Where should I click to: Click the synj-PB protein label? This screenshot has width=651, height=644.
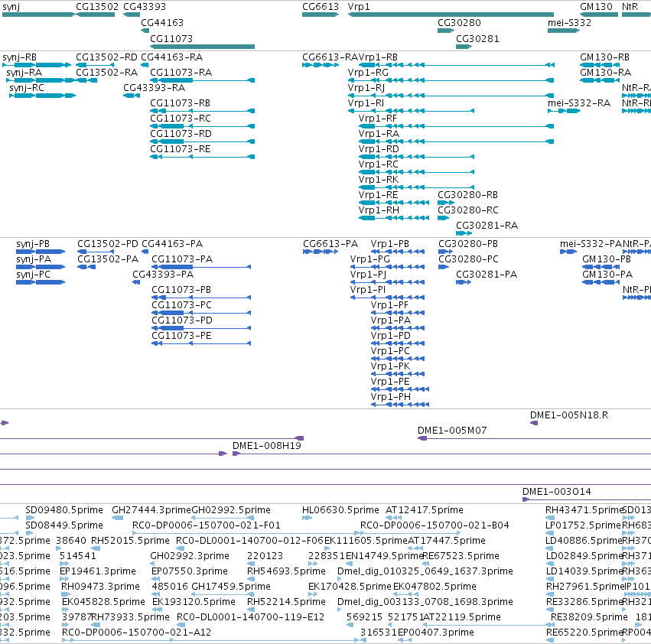point(33,244)
